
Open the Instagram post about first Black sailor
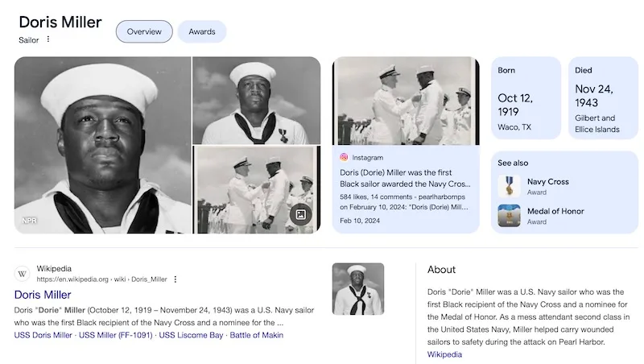[x=405, y=178]
